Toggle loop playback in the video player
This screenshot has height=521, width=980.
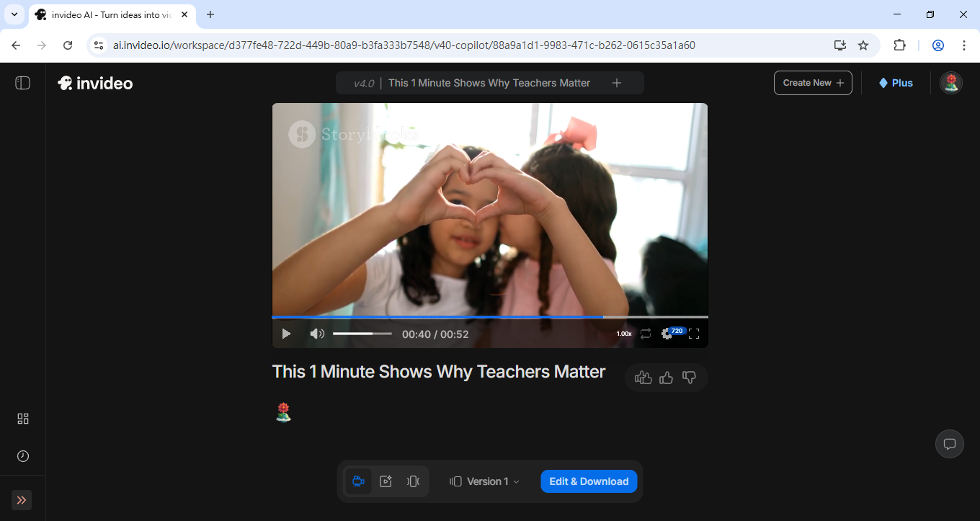[x=645, y=333]
